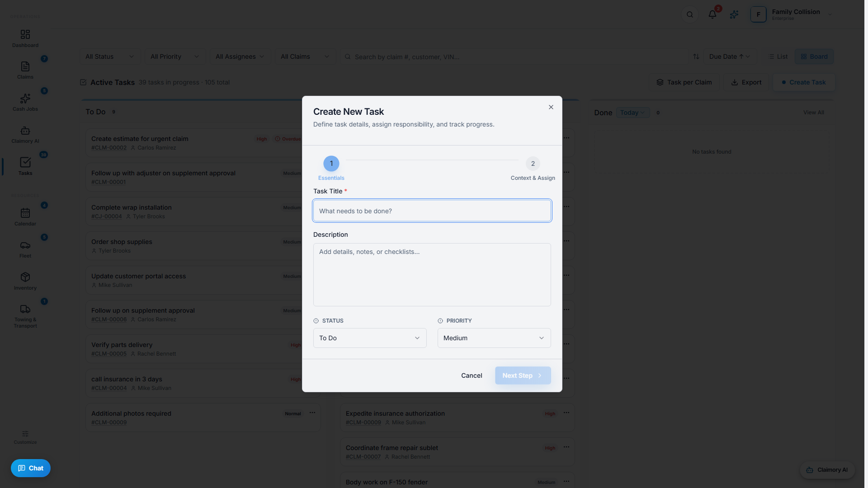Click View All in Done column
The image size is (868, 488).
tap(813, 113)
